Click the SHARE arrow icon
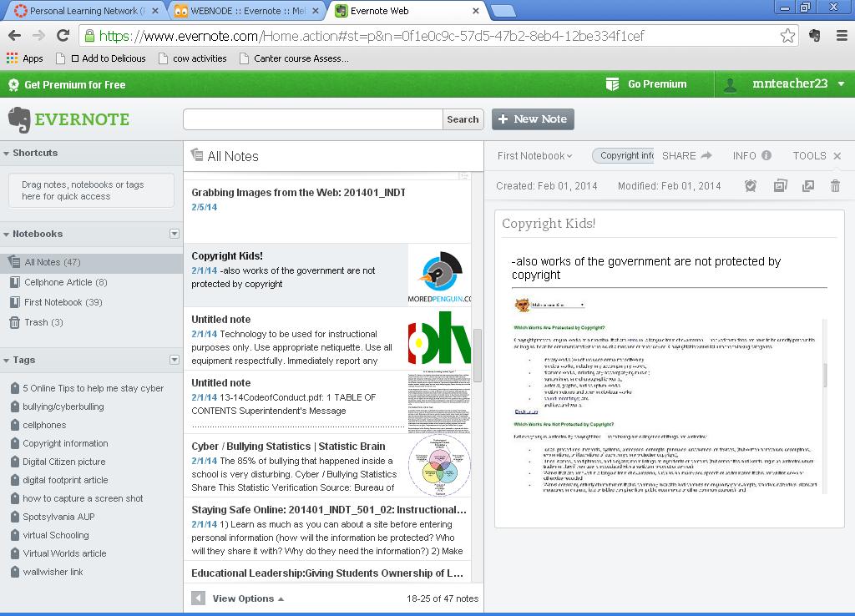The width and height of the screenshot is (855, 616). coord(706,155)
